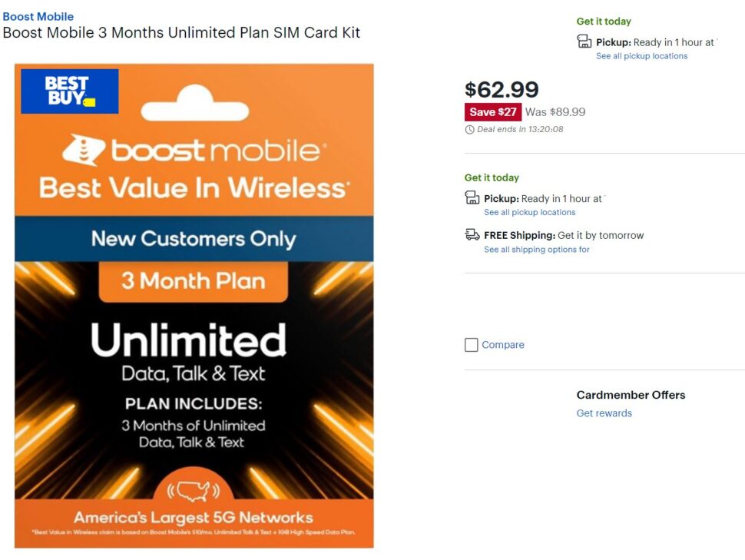The image size is (745, 560).
Task: Click the Save $27 badge
Action: [x=492, y=111]
